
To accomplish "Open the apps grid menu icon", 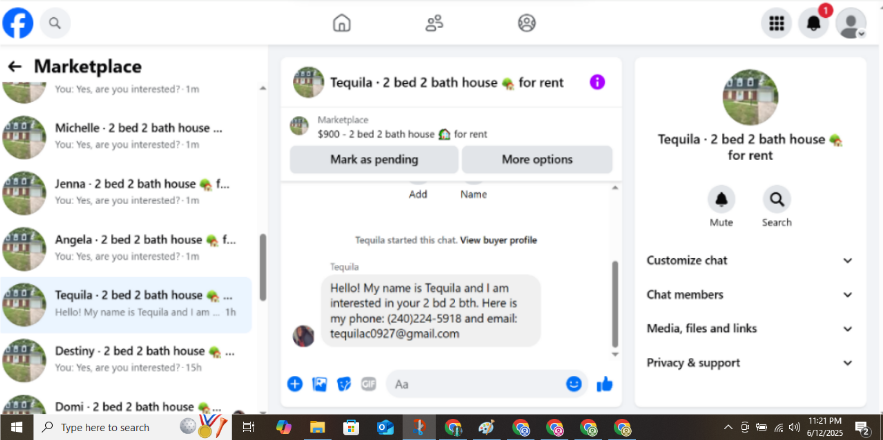I will pyautogui.click(x=777, y=23).
